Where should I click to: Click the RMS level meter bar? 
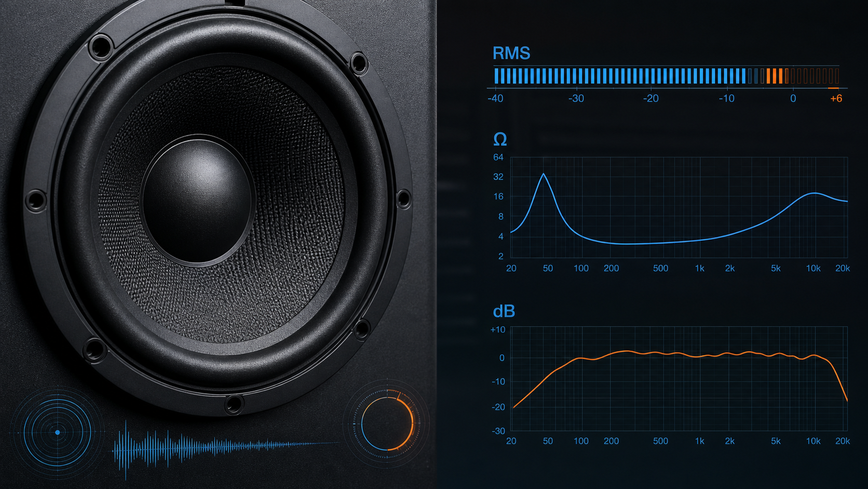coord(666,76)
